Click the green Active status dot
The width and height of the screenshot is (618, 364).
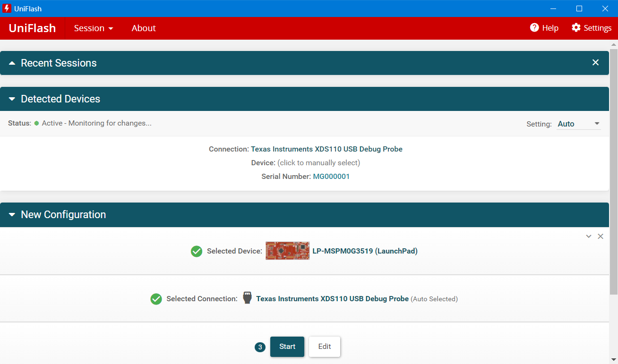pyautogui.click(x=36, y=123)
